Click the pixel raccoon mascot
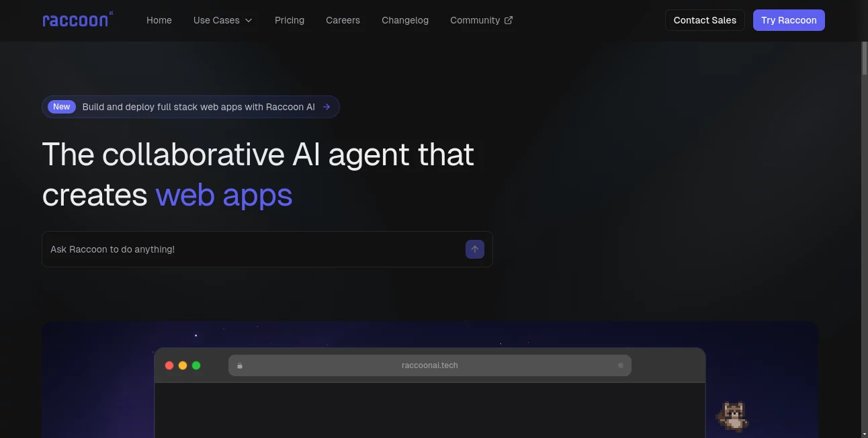Viewport: 868px width, 438px height. [733, 416]
